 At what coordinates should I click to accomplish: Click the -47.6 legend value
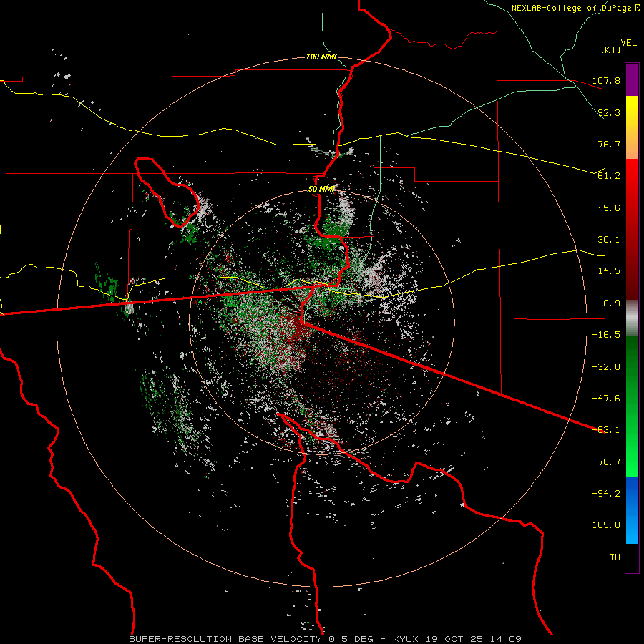pos(606,399)
